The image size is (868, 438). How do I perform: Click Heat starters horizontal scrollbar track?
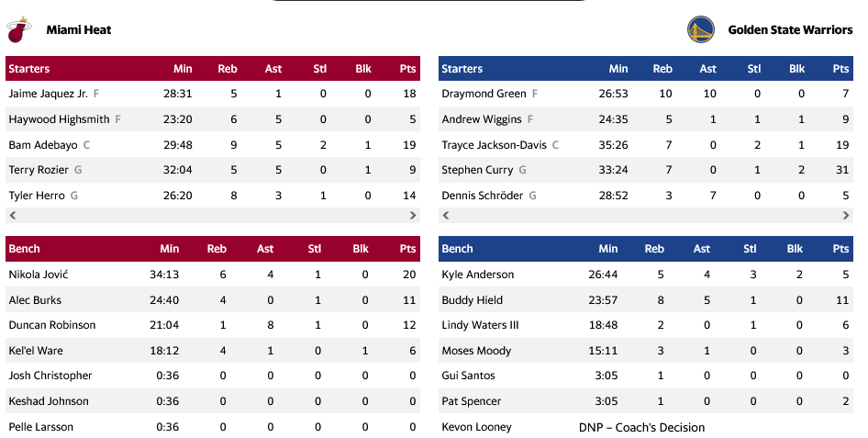pyautogui.click(x=213, y=215)
